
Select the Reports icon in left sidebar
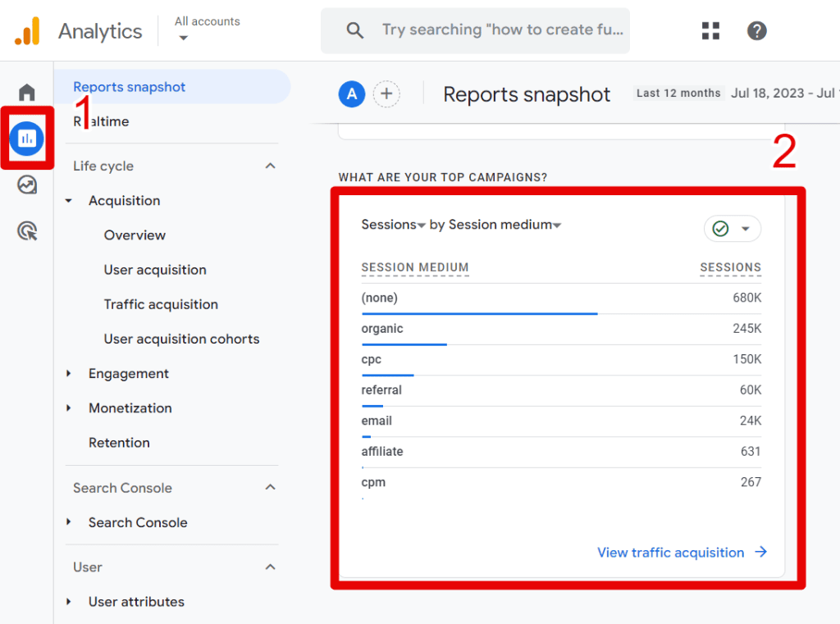(26, 139)
